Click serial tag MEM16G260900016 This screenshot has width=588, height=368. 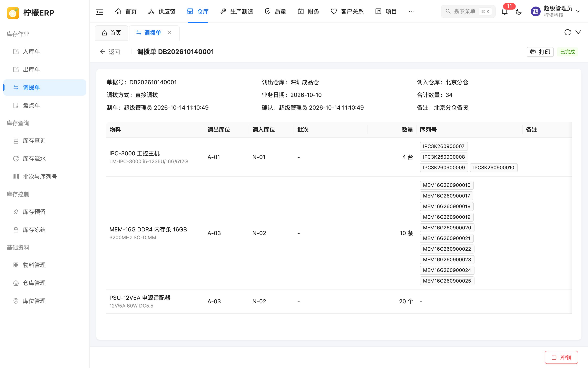pyautogui.click(x=447, y=185)
